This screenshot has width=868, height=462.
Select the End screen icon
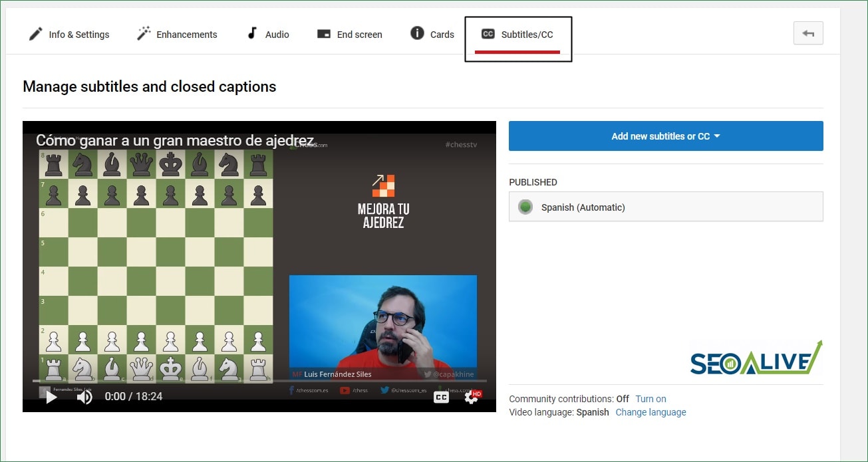click(324, 33)
